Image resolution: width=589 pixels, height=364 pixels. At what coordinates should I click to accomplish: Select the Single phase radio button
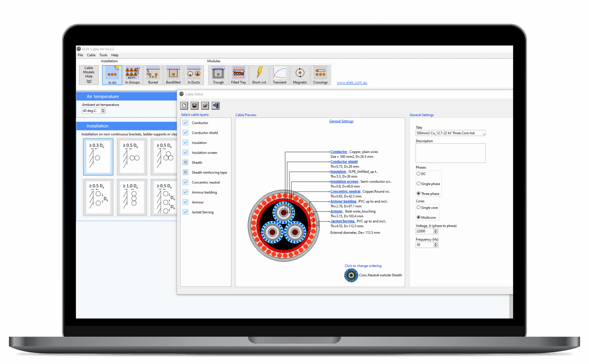pos(418,183)
